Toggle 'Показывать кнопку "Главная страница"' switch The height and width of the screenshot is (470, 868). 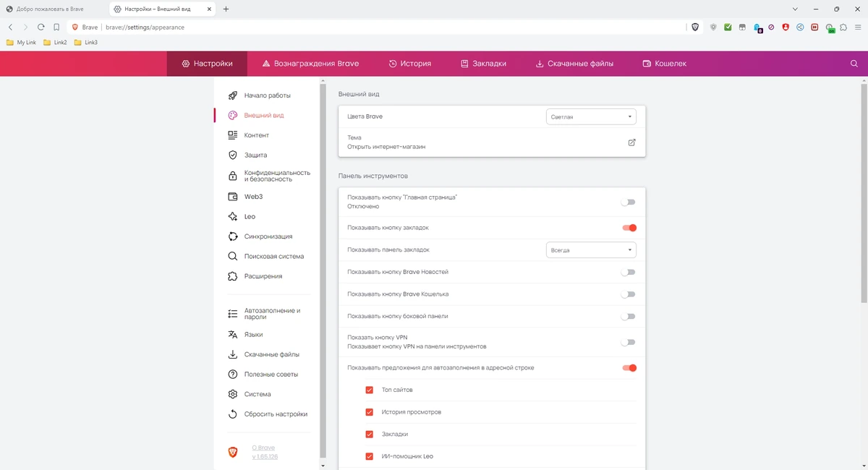click(x=629, y=202)
